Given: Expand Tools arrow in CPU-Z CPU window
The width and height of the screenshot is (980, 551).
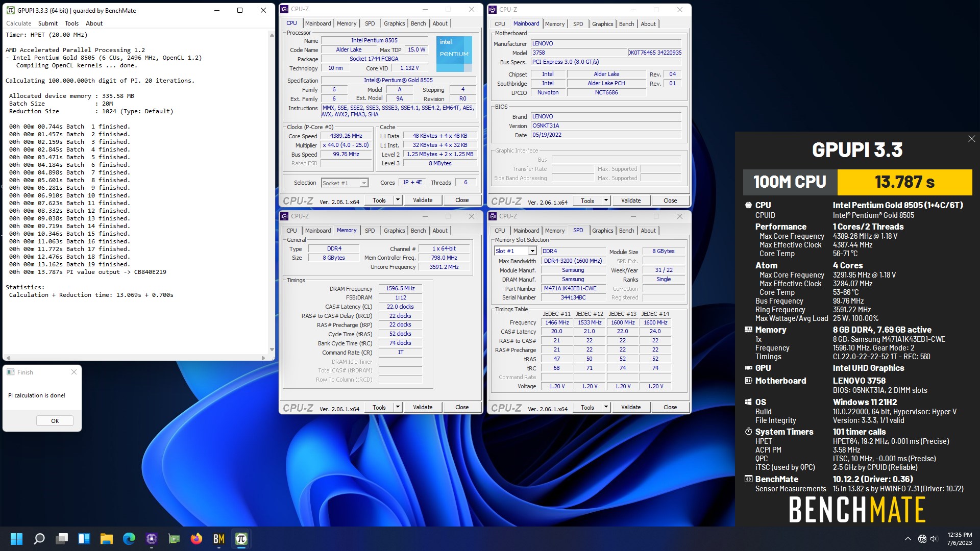Looking at the screenshot, I should tap(398, 200).
